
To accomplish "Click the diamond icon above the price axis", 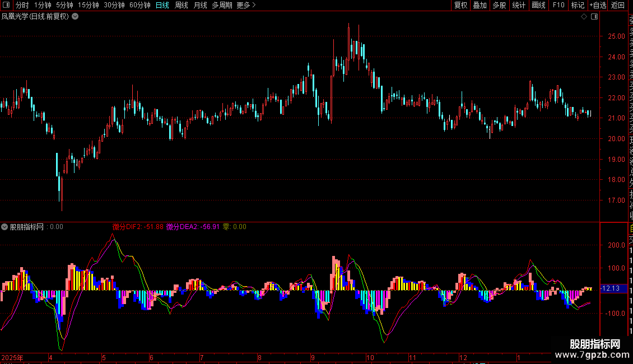I will [x=584, y=17].
